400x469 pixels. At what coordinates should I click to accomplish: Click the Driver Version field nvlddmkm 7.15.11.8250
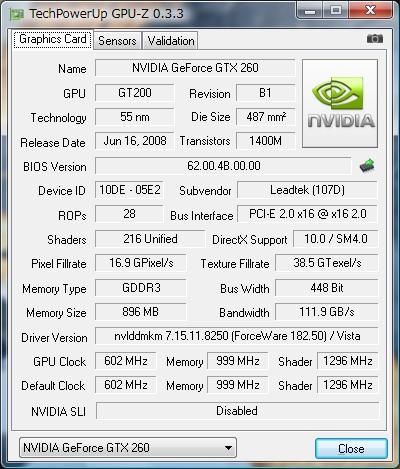coord(237,336)
